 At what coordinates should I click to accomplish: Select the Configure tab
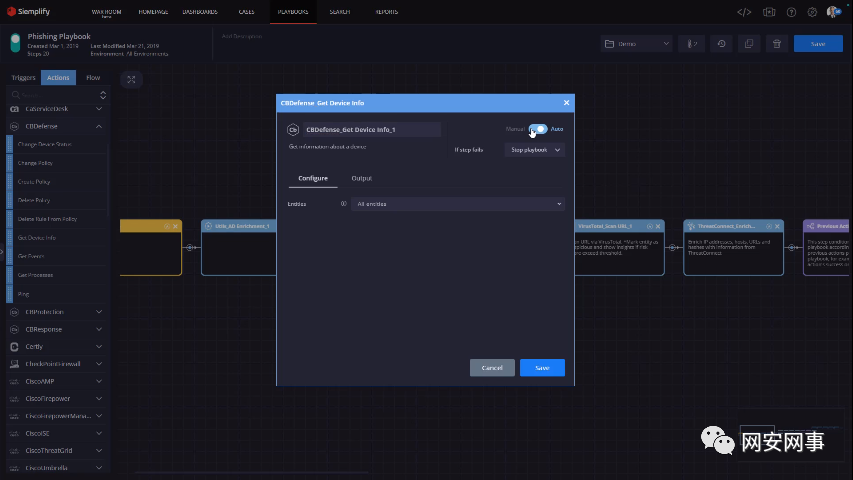(x=313, y=179)
